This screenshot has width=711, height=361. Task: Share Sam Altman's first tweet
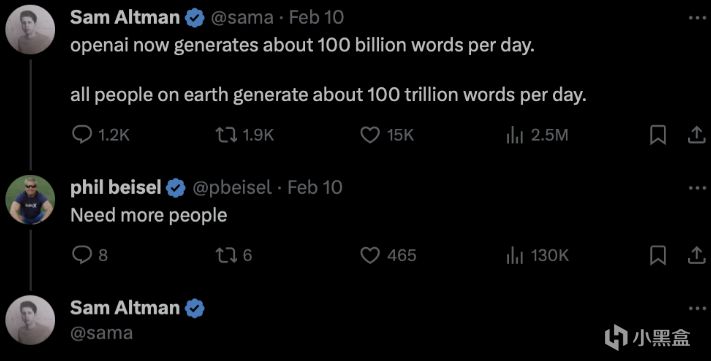coord(696,135)
